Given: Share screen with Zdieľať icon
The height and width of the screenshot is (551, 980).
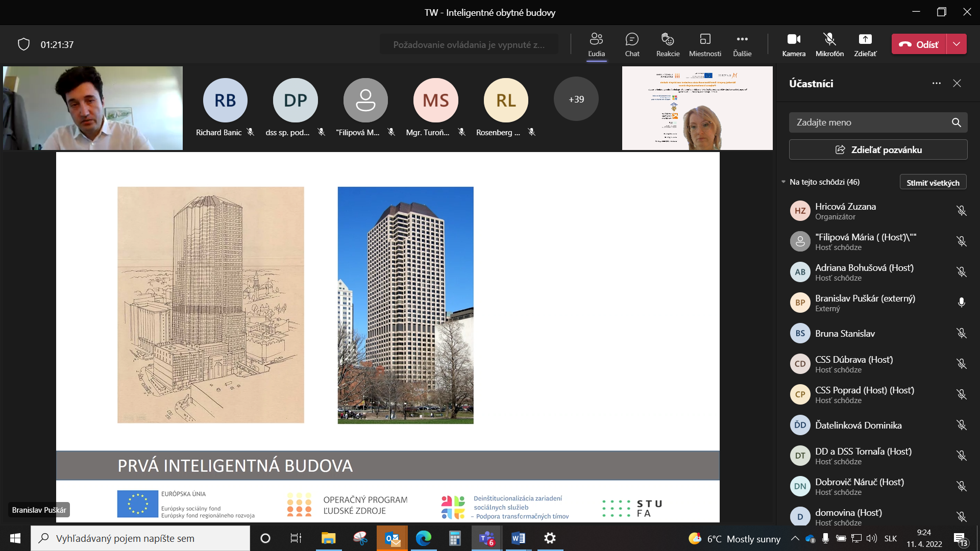Looking at the screenshot, I should click(865, 44).
